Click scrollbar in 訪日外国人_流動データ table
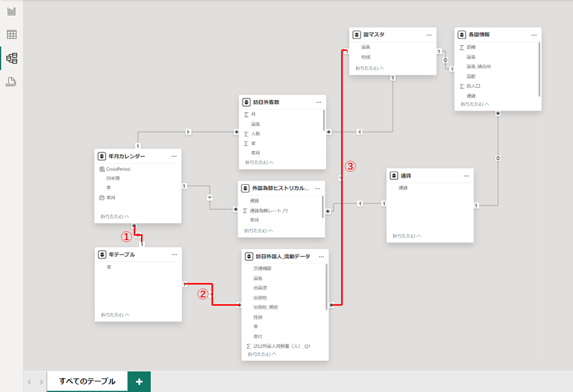Viewport: 573px width, 392px height. click(326, 287)
